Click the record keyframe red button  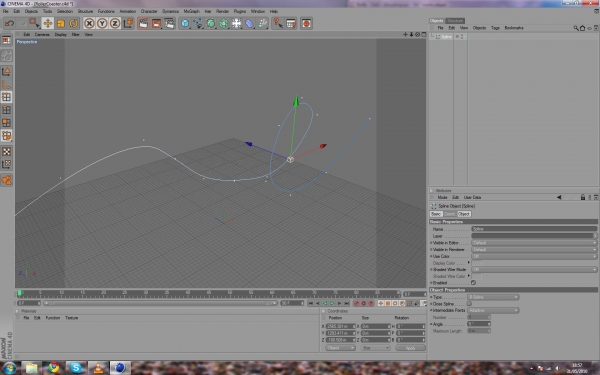click(x=356, y=303)
